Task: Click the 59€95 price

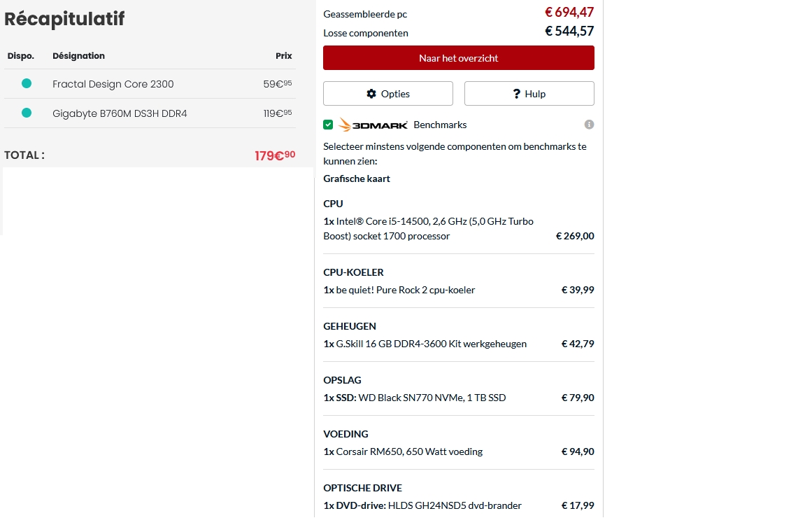Action: pos(278,83)
